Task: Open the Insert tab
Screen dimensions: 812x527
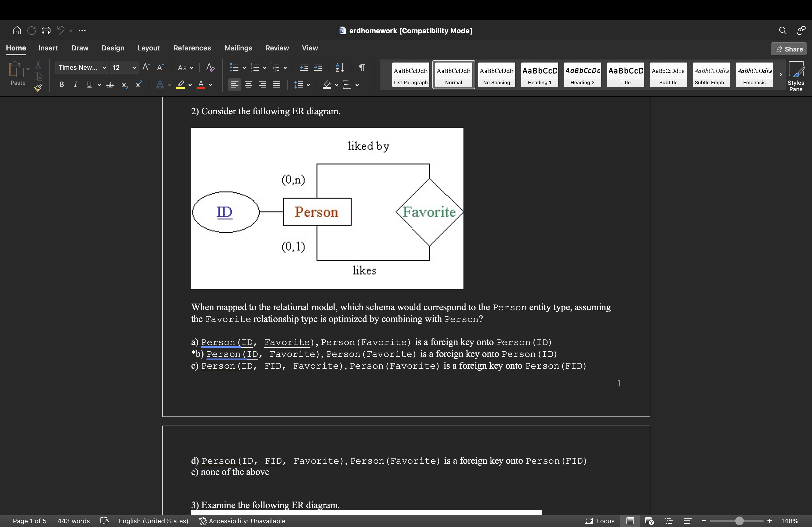Action: tap(48, 48)
